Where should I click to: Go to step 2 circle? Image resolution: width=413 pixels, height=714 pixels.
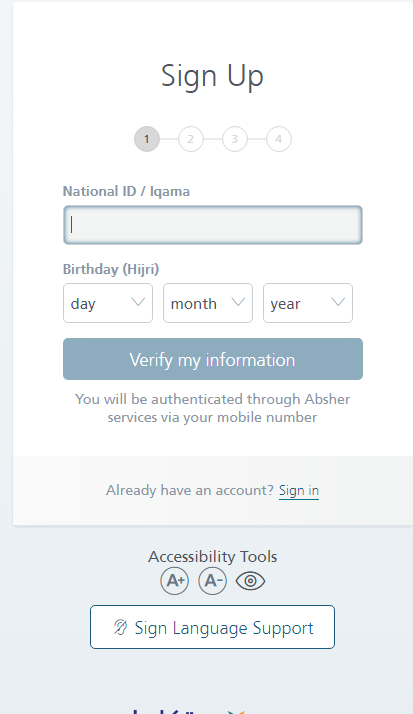click(x=191, y=139)
